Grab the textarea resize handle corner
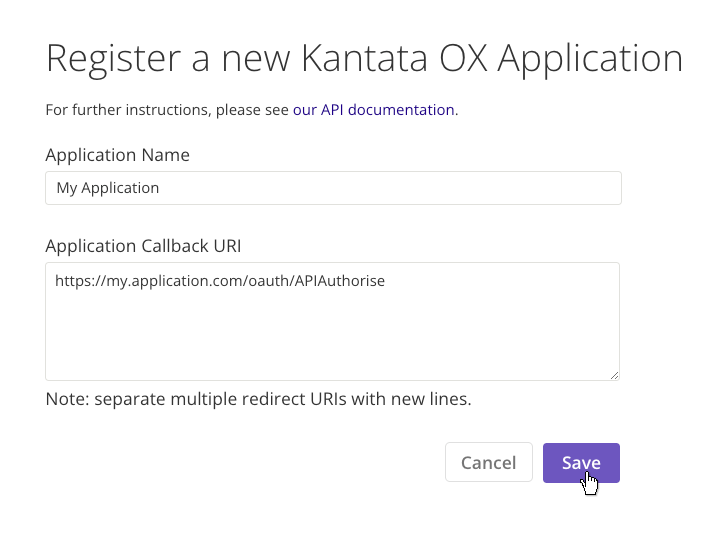Viewport: 720px width, 533px height. coord(614,375)
